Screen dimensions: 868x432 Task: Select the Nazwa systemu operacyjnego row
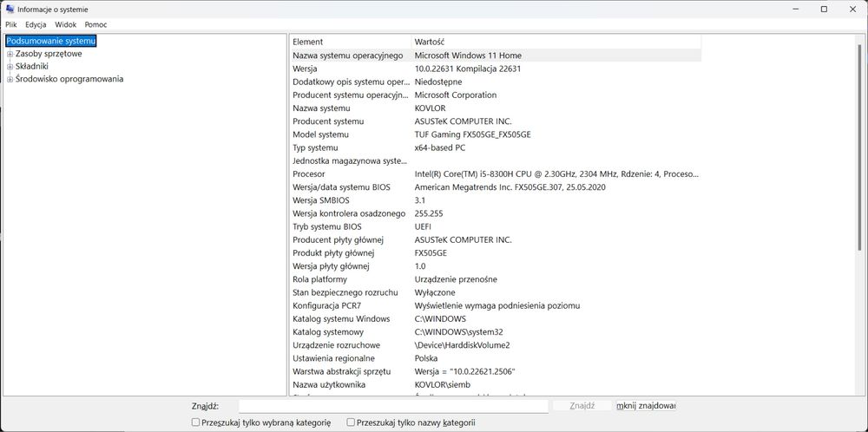pos(496,56)
